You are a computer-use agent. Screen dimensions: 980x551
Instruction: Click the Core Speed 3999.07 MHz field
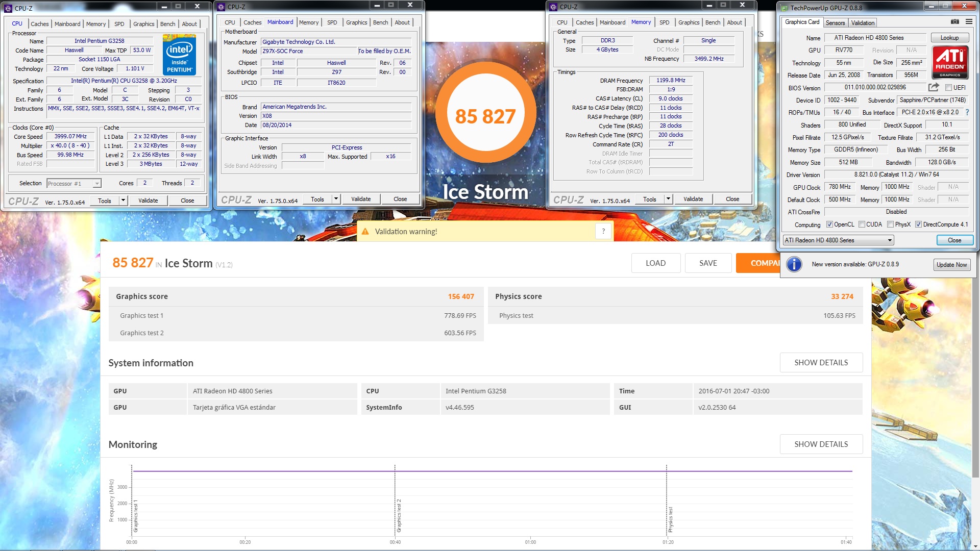[70, 137]
